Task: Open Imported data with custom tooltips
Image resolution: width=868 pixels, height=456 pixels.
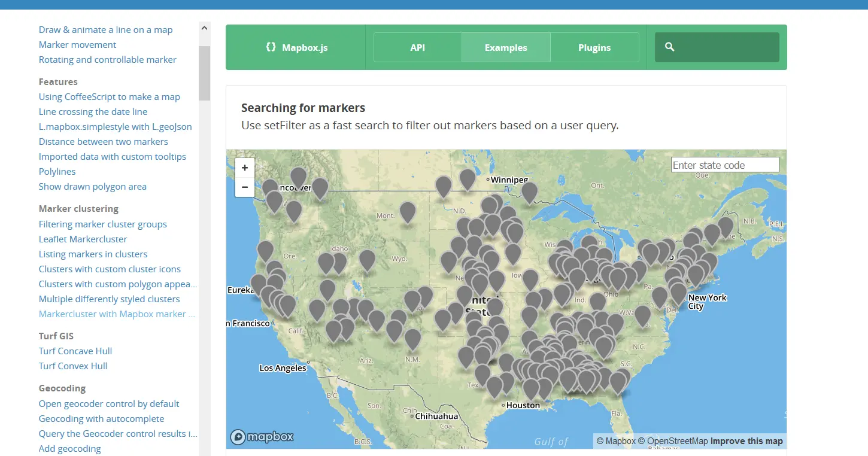Action: click(113, 156)
